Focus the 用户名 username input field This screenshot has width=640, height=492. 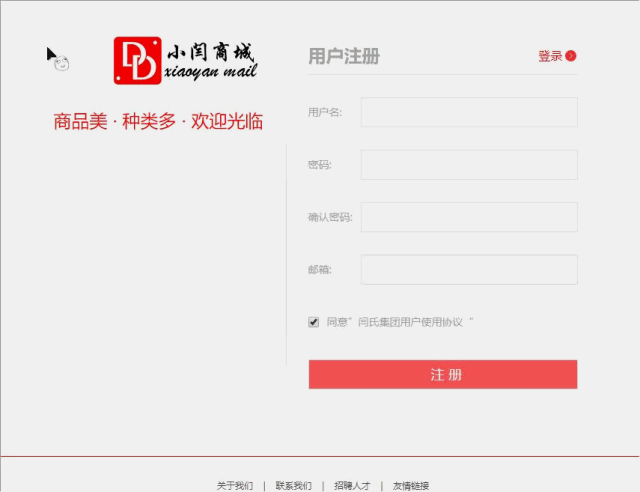point(469,112)
